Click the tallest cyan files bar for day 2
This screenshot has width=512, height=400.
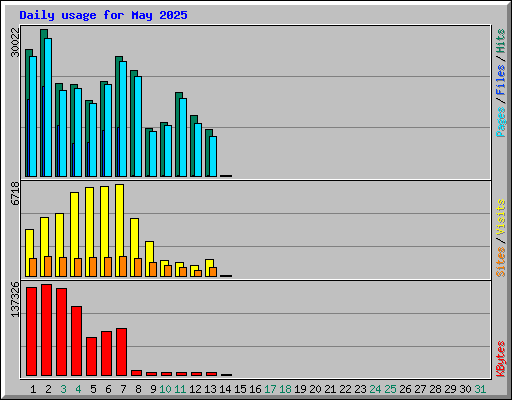[x=48, y=107]
